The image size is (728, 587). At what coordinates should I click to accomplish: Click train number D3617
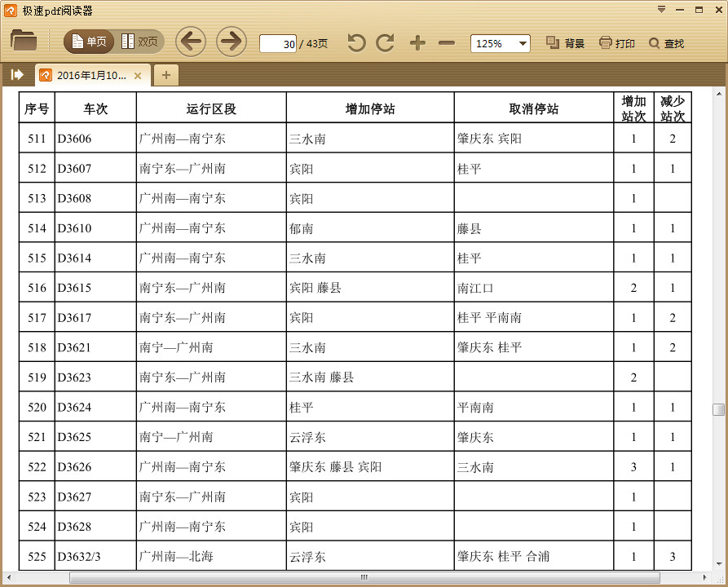pyautogui.click(x=74, y=318)
